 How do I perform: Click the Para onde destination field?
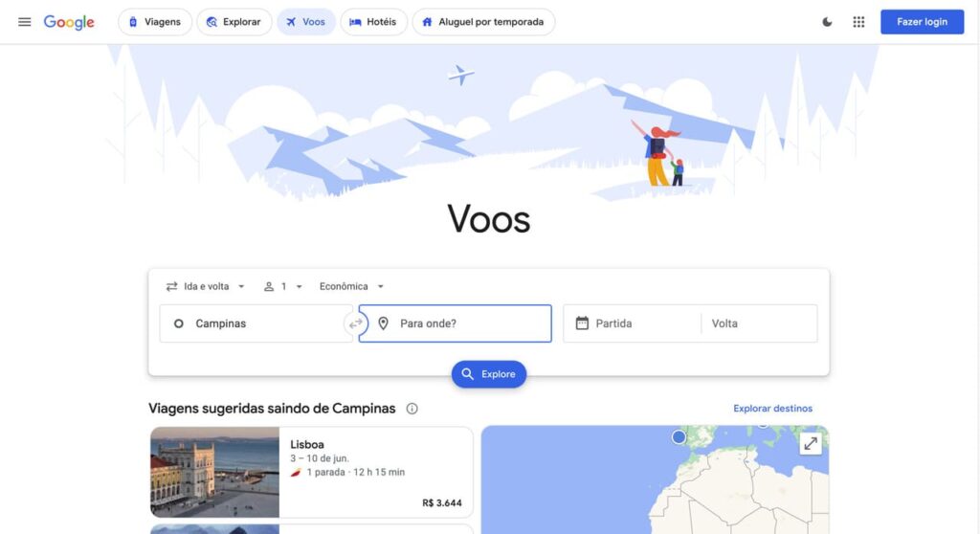[455, 323]
